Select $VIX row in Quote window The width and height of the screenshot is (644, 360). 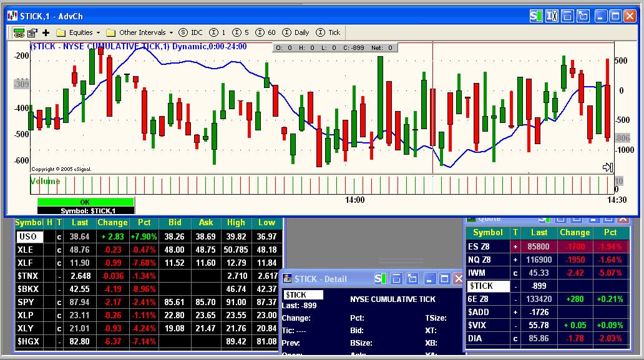[x=547, y=326]
